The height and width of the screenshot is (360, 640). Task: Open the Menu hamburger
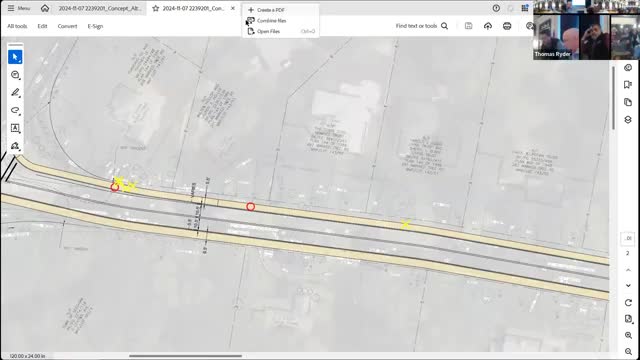tap(19, 8)
